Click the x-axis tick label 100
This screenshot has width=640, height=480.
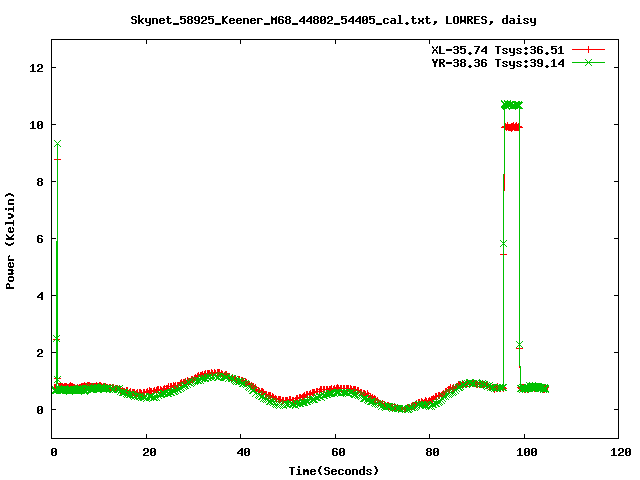(x=527, y=452)
